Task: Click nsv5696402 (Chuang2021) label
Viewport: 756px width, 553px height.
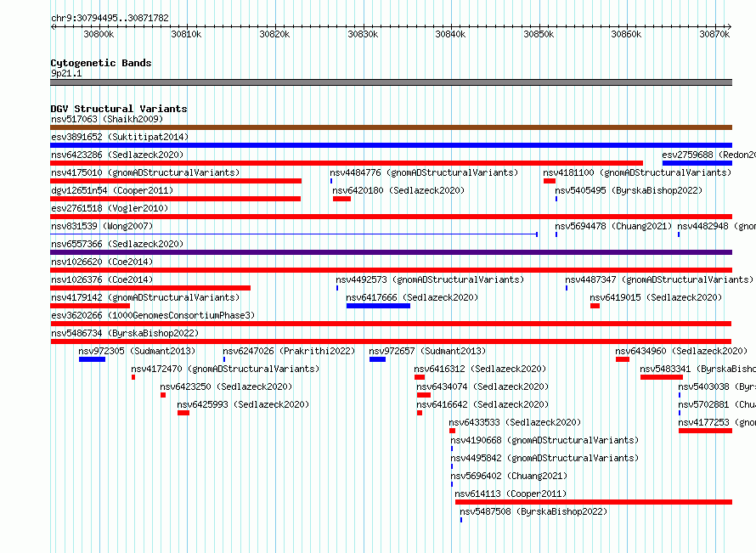Action: point(509,476)
